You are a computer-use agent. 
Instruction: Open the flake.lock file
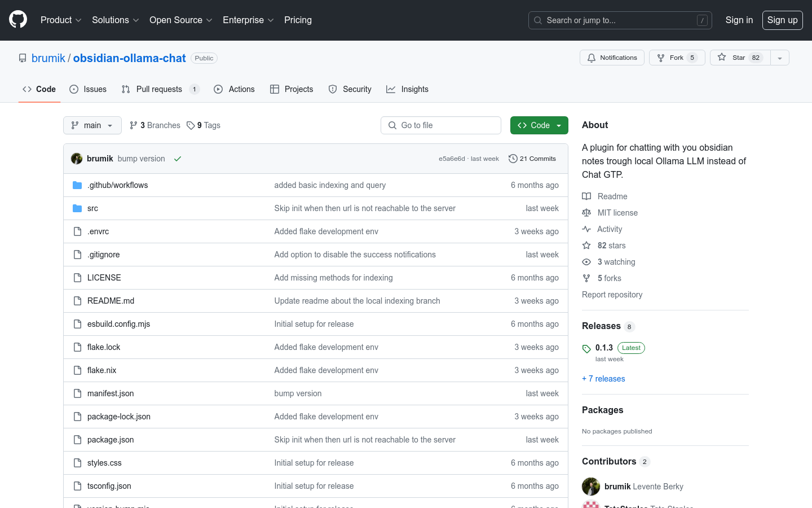(104, 347)
